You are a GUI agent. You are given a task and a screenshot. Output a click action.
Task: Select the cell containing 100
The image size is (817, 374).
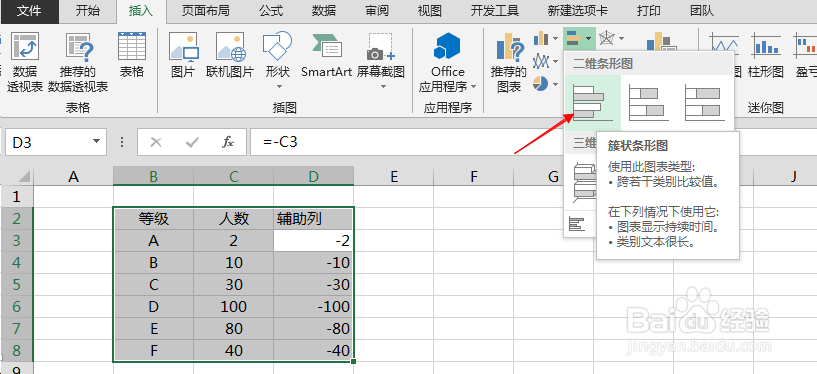click(x=233, y=307)
